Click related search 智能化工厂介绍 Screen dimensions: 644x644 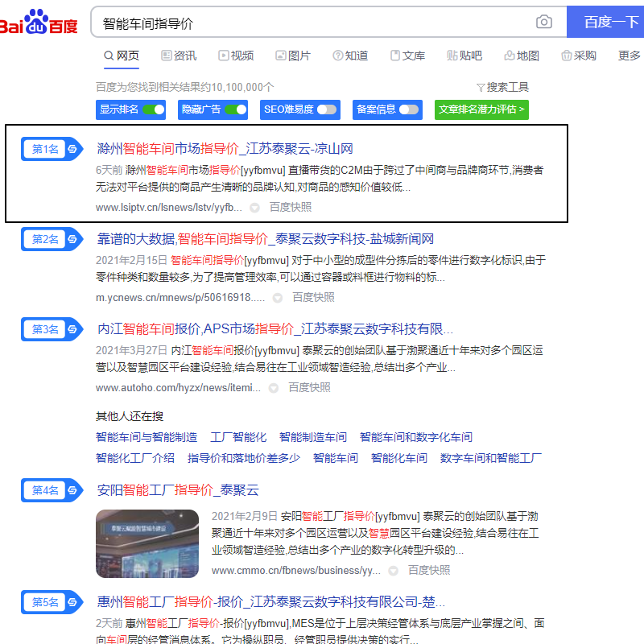135,458
